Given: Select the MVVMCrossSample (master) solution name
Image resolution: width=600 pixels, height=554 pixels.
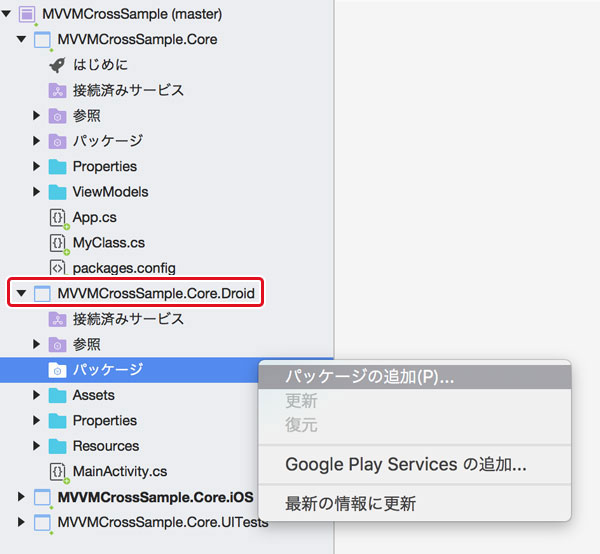Looking at the screenshot, I should click(132, 14).
